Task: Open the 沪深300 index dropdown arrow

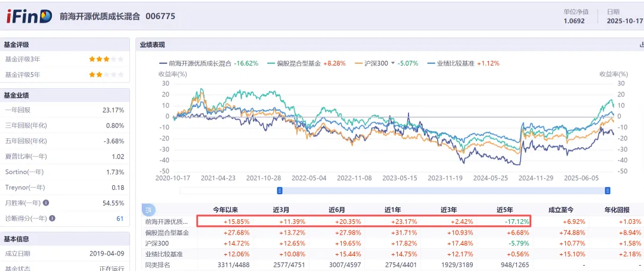Action: coord(393,63)
